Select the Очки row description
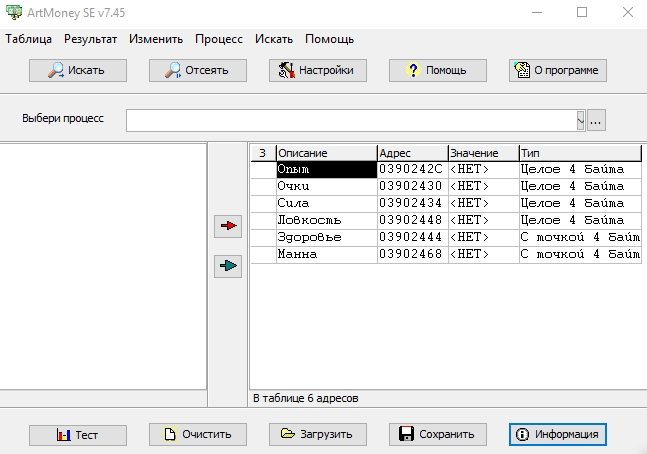 tap(326, 187)
